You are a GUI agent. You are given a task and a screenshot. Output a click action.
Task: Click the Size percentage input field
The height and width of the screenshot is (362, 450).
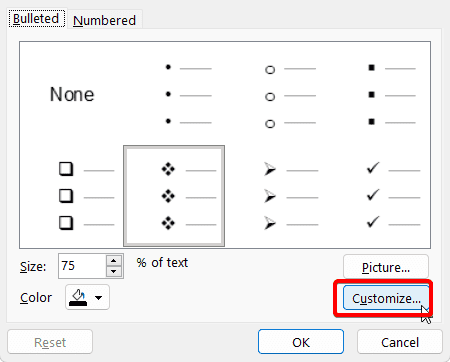(x=82, y=266)
